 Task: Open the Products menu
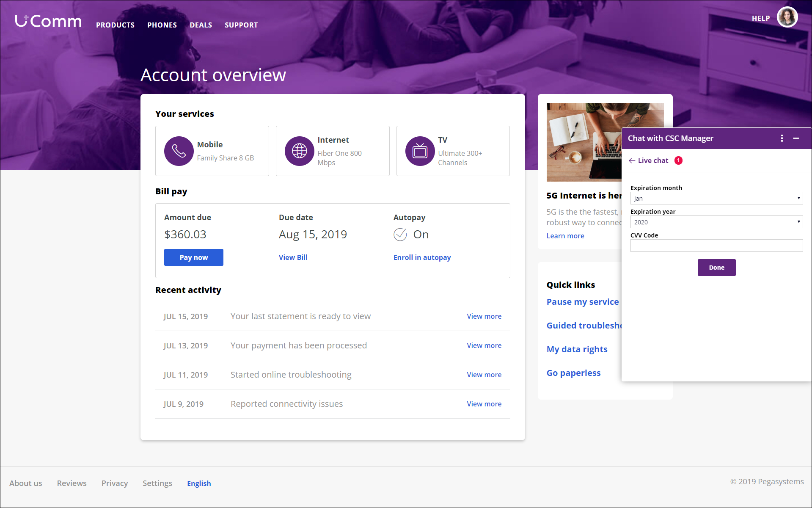tap(115, 25)
